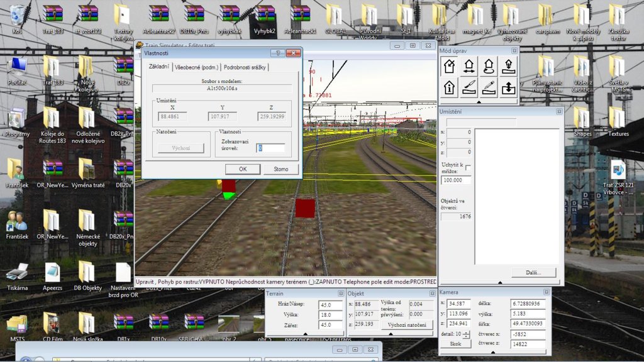Collapse the Umístění panel bottom arrow
644x362 pixels.
click(500, 283)
